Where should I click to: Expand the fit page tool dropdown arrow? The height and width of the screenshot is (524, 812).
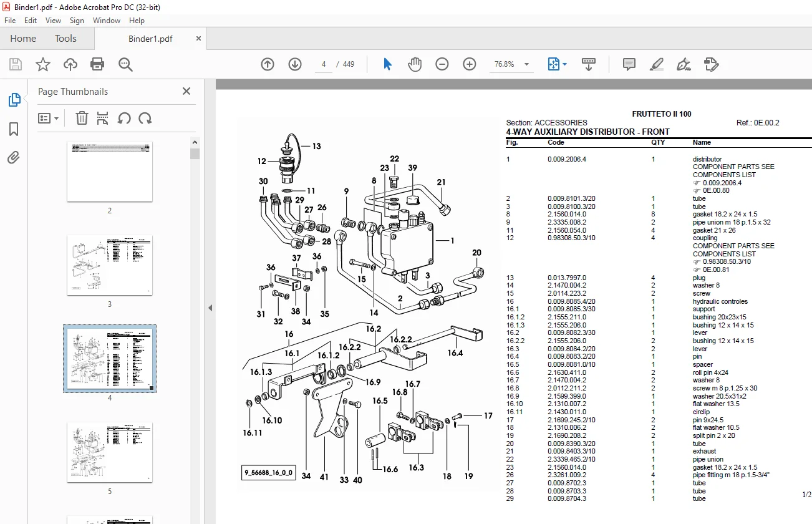coord(565,64)
